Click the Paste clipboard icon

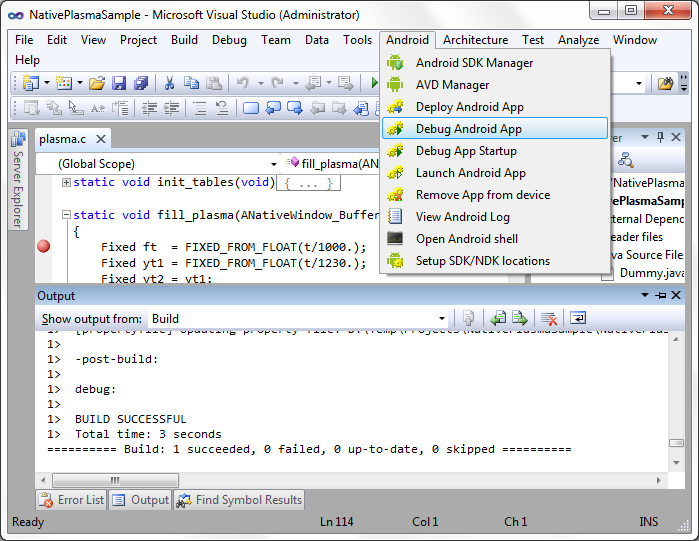[x=214, y=83]
